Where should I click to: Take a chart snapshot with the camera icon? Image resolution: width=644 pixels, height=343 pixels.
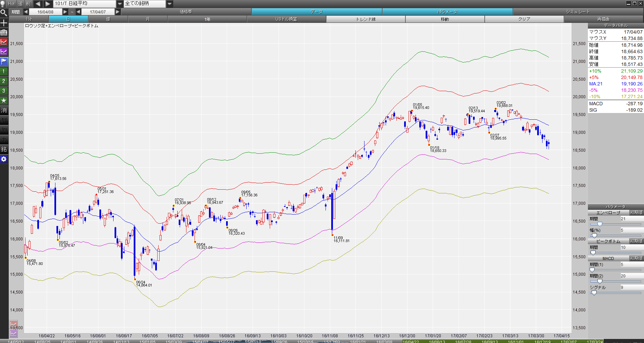(x=4, y=32)
